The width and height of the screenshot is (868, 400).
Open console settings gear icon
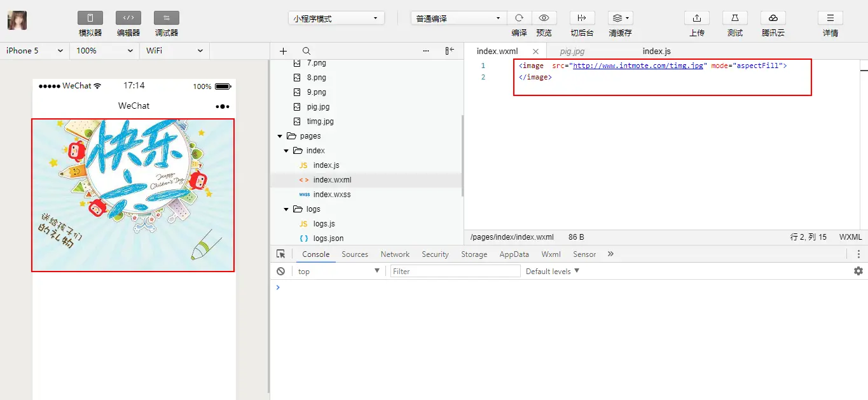[858, 271]
